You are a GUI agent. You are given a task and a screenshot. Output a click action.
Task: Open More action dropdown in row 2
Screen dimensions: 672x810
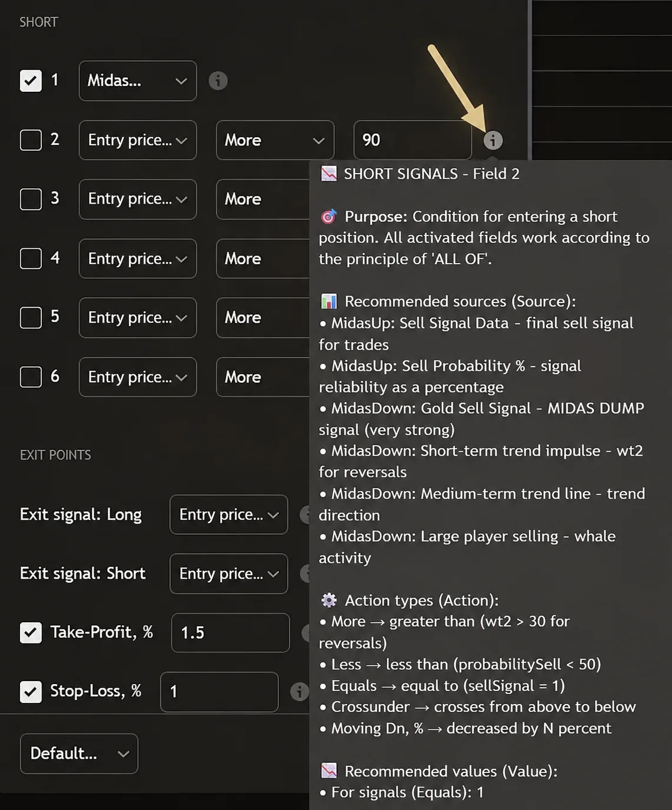point(275,140)
